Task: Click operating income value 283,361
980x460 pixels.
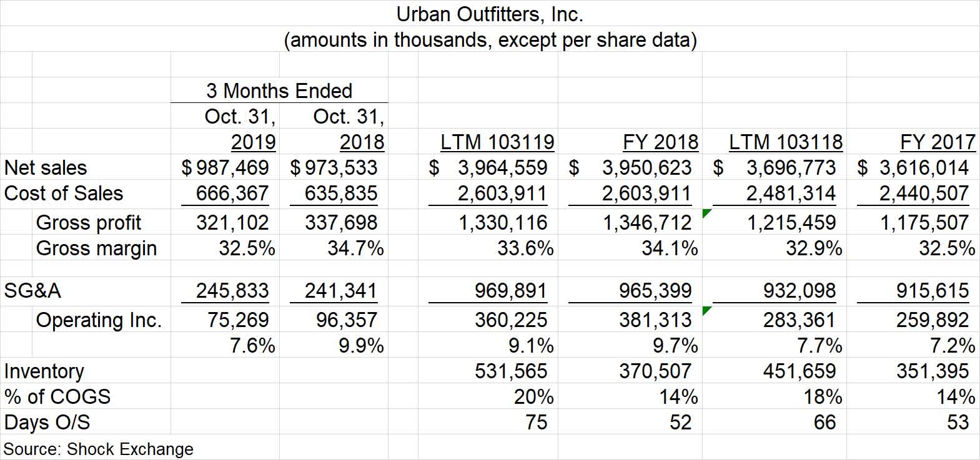Action: tap(799, 320)
